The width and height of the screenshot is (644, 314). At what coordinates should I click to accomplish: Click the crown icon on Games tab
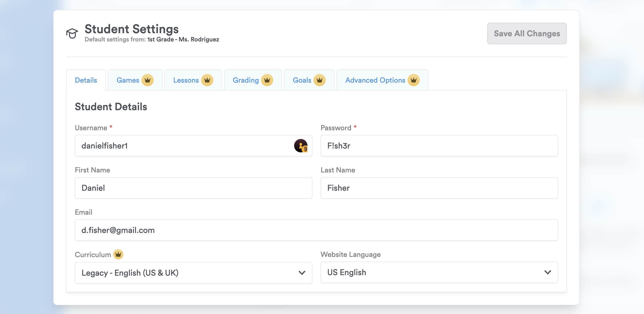148,80
